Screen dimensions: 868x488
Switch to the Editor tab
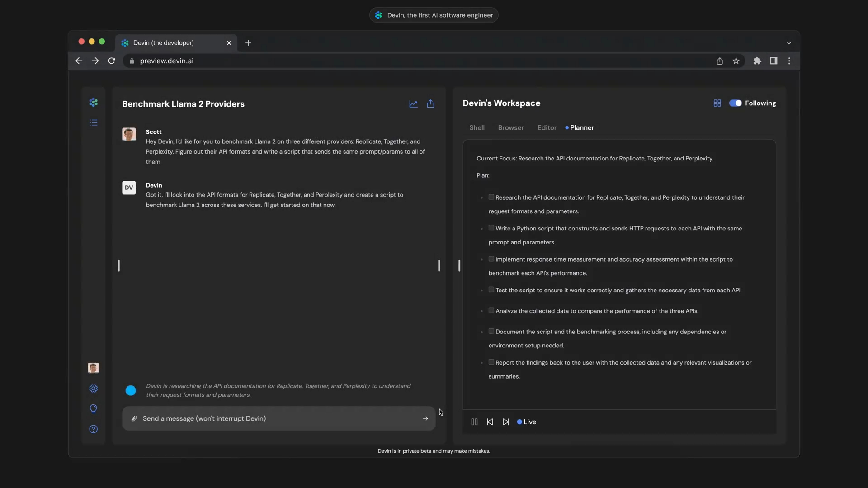point(547,128)
